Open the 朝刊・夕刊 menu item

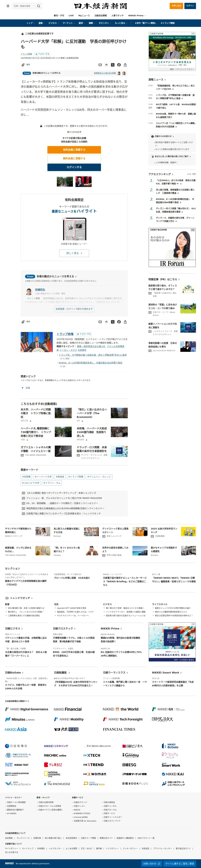[x=59, y=15]
